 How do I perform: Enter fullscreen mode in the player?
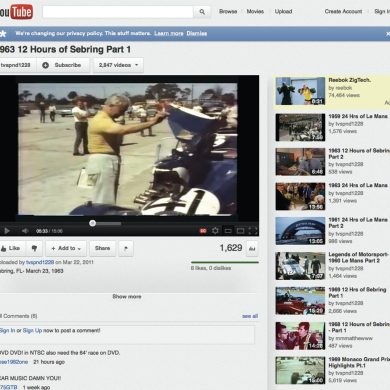coord(253,231)
